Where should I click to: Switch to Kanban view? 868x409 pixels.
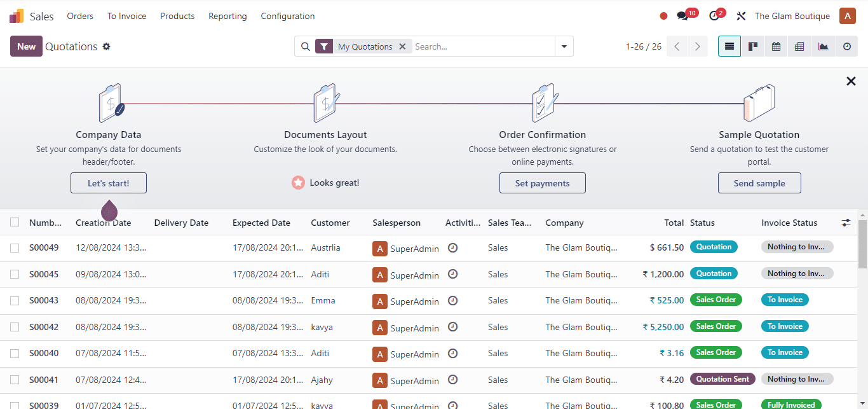(752, 46)
